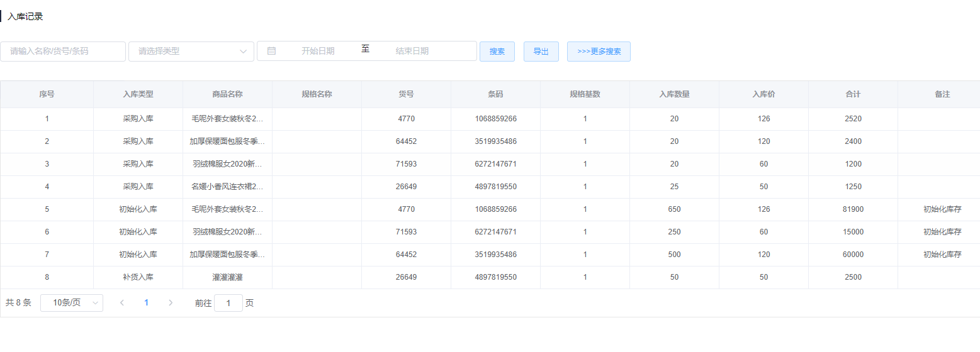Viewport: 980px width, 352px height.
Task: Click product 毛呢外套女装秋冬2... in row 1
Action: tap(228, 119)
